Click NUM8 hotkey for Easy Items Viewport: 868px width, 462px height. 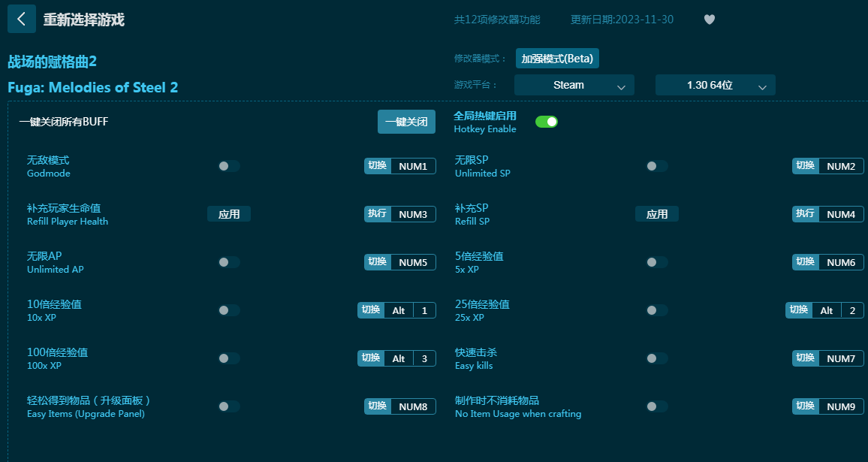pos(413,406)
